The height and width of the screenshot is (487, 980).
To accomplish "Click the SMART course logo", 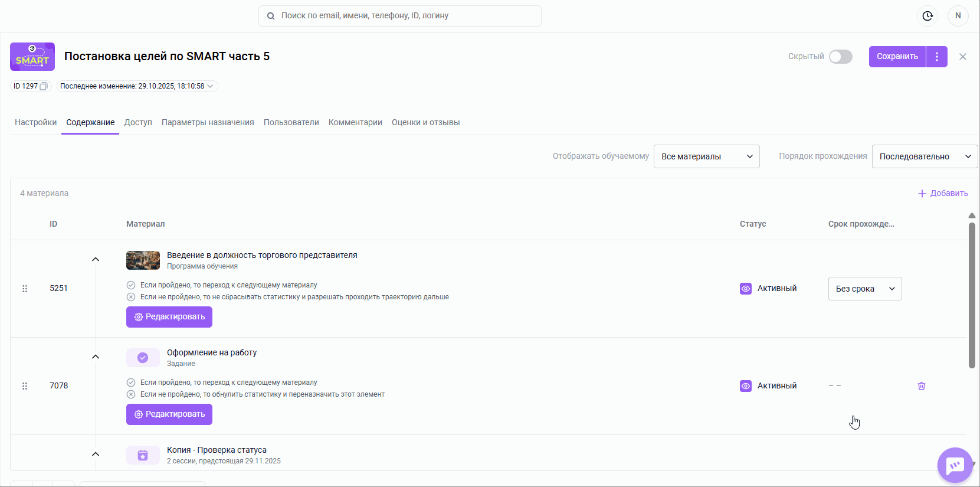I will (x=32, y=57).
